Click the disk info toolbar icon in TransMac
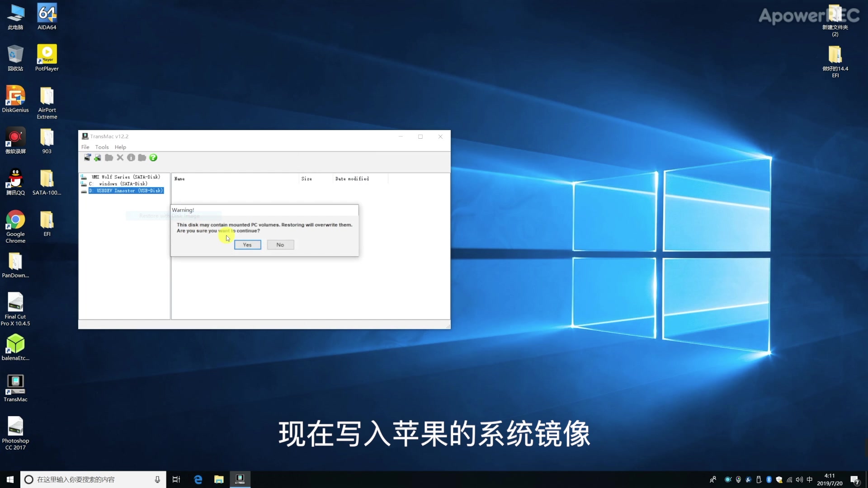Image resolution: width=868 pixels, height=488 pixels. point(131,157)
